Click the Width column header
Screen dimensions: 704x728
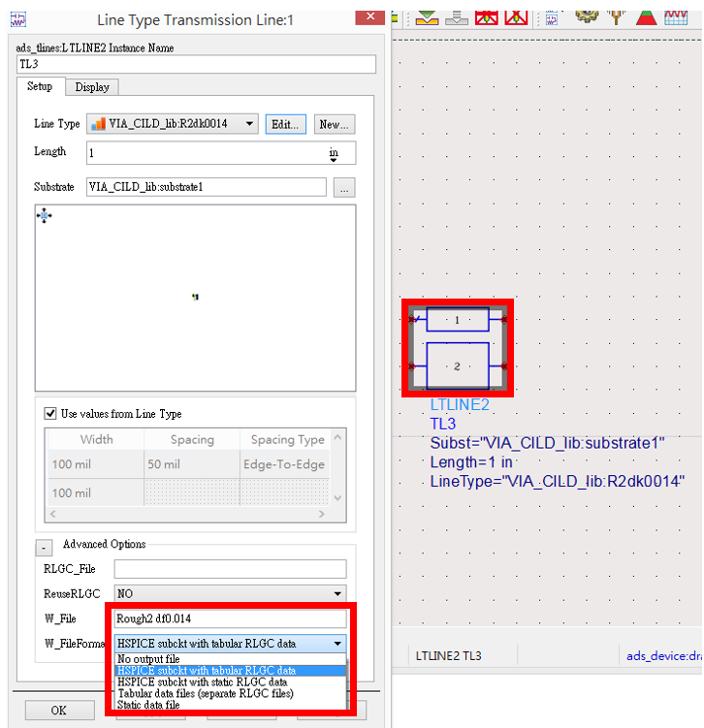(x=96, y=439)
